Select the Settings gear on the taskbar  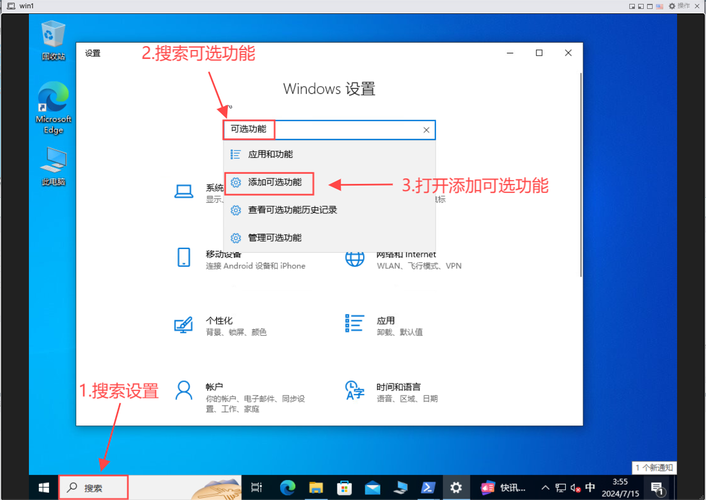456,487
